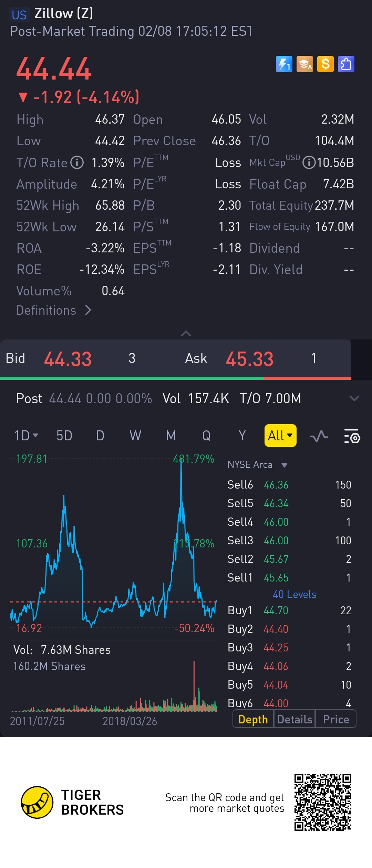Switch chart to weekly W view
Screen dimensions: 372x868
point(135,436)
